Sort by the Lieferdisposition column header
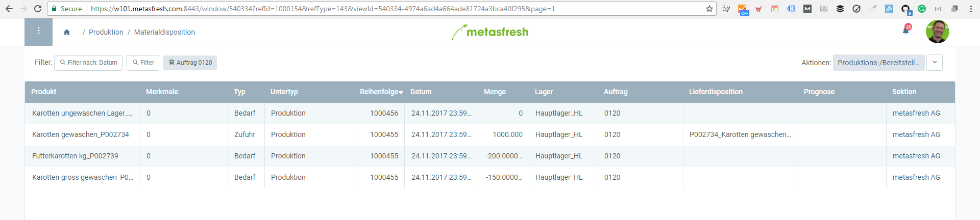The image size is (980, 220). (x=716, y=92)
